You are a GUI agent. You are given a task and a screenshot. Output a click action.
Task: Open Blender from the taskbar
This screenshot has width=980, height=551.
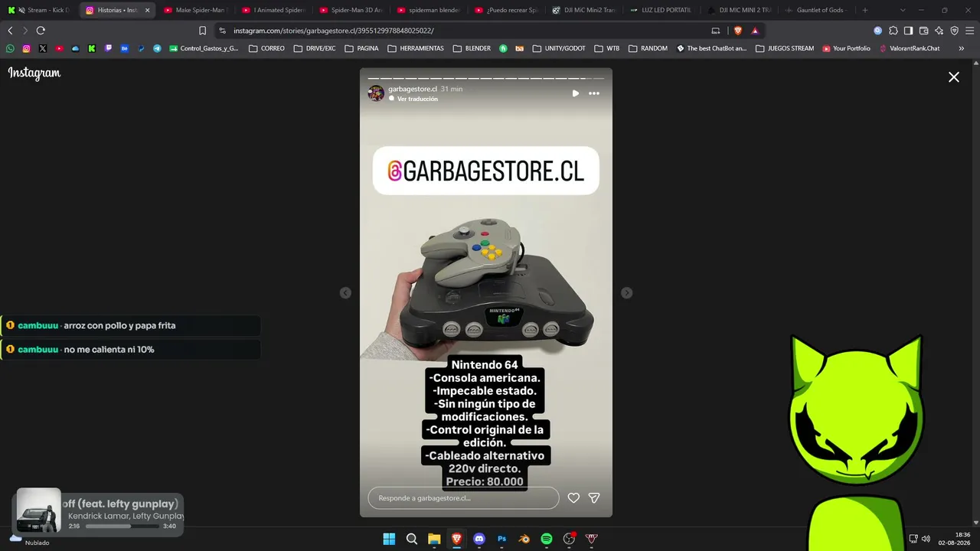pos(524,539)
